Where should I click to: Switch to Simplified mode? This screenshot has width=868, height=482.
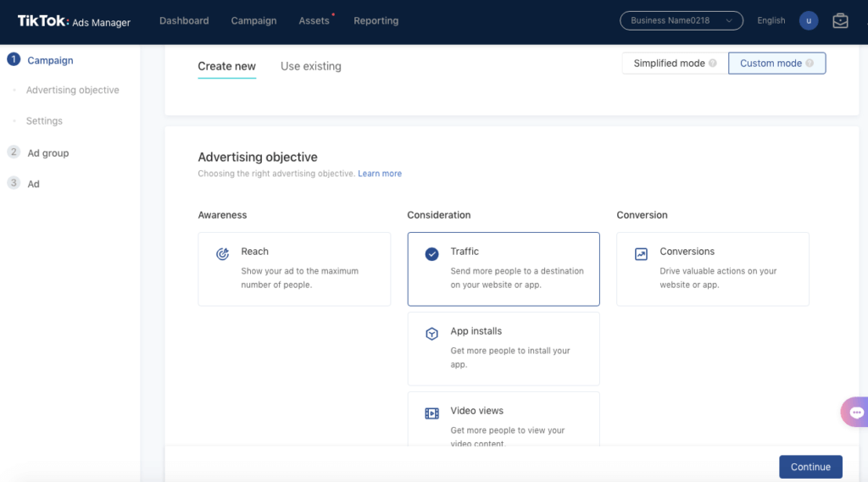[669, 64]
